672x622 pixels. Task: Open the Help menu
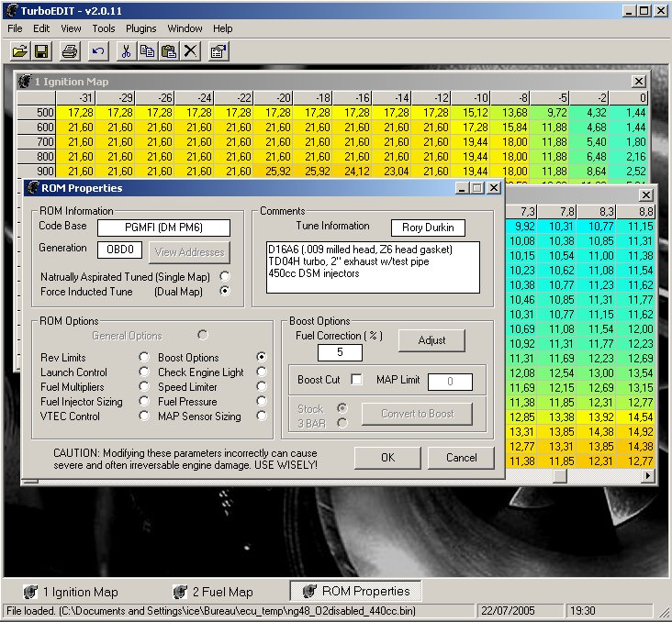(223, 28)
